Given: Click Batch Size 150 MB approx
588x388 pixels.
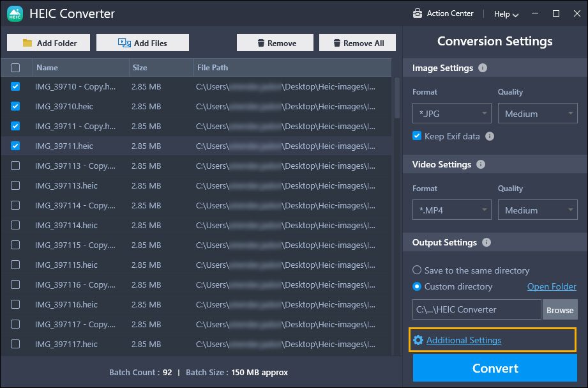Looking at the screenshot, I should 259,373.
